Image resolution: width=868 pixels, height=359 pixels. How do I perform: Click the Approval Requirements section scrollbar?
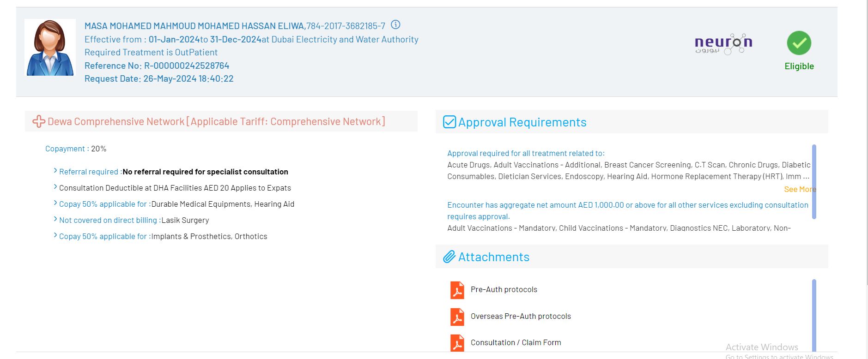tap(814, 182)
